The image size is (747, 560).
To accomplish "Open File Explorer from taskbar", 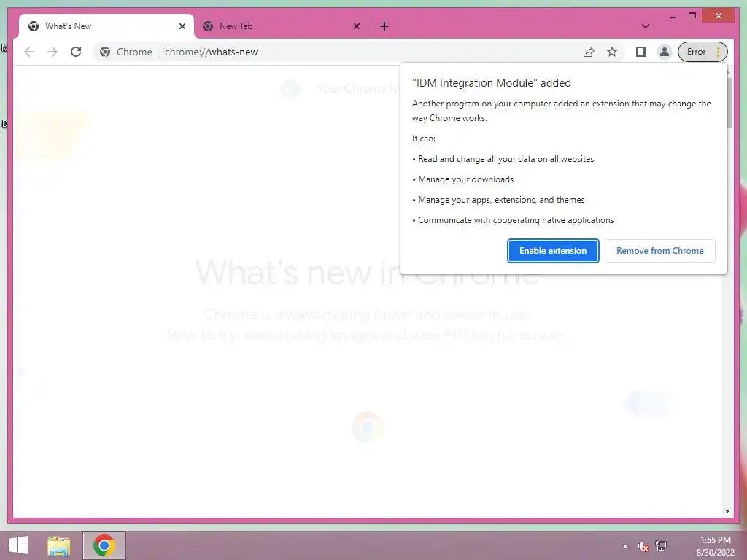I will pos(59,545).
